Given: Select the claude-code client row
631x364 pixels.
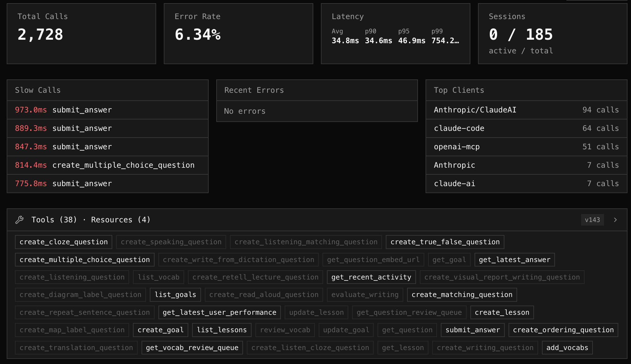Looking at the screenshot, I should pyautogui.click(x=526, y=128).
